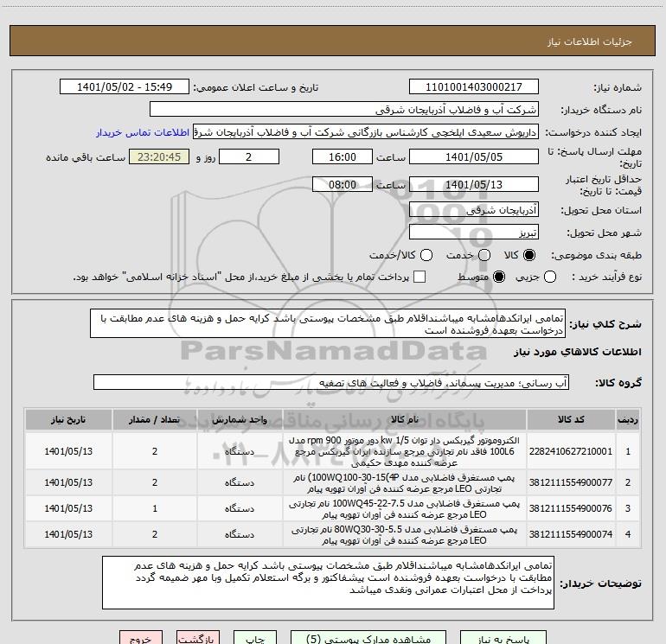Click the توضیحات خریدار notes text area

(x=328, y=583)
